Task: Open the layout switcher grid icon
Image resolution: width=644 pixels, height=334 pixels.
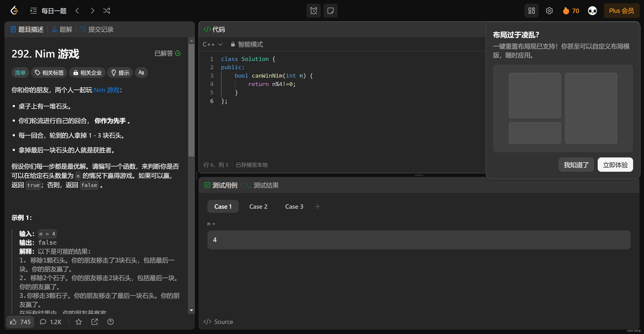Action: (x=531, y=10)
